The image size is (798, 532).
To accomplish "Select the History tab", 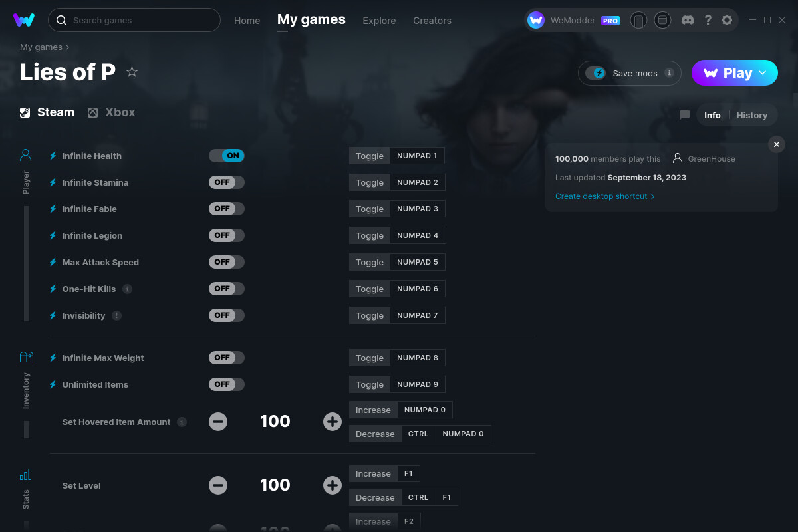I will pos(752,115).
